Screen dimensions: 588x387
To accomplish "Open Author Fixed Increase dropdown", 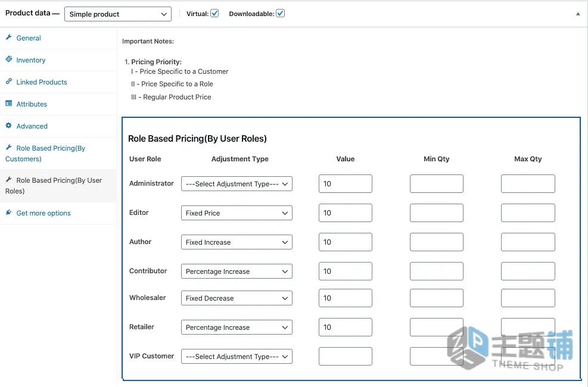I will [237, 242].
